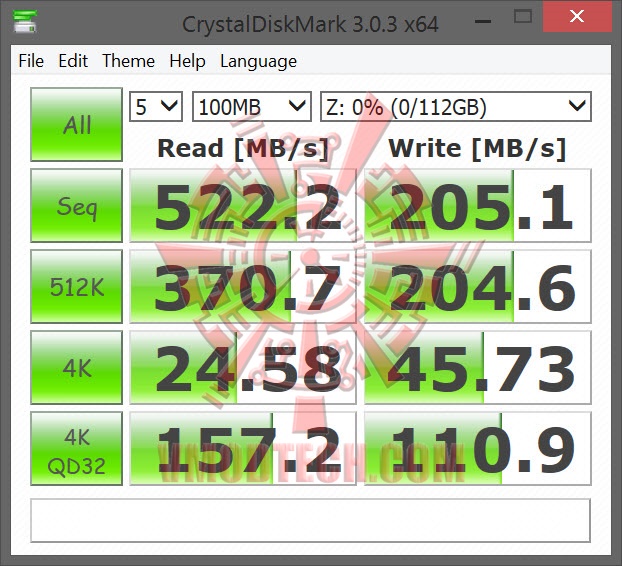Open the Edit menu
The width and height of the screenshot is (622, 566).
tap(73, 61)
